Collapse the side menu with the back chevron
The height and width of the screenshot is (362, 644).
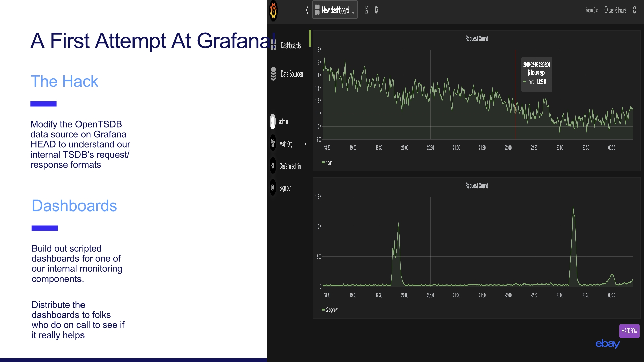tap(307, 10)
